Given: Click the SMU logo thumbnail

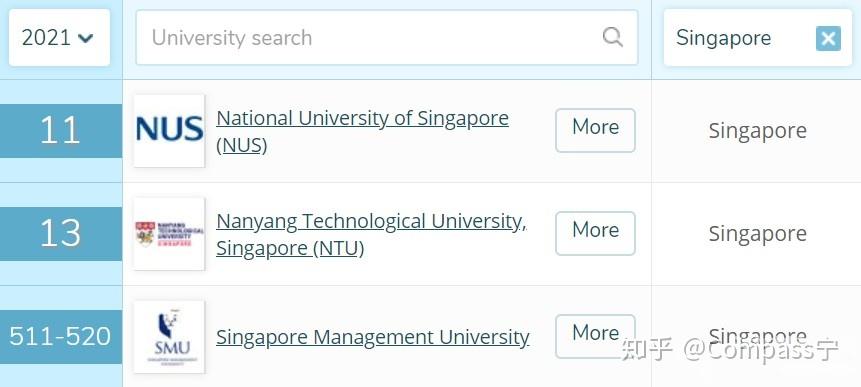Looking at the screenshot, I should pyautogui.click(x=169, y=336).
